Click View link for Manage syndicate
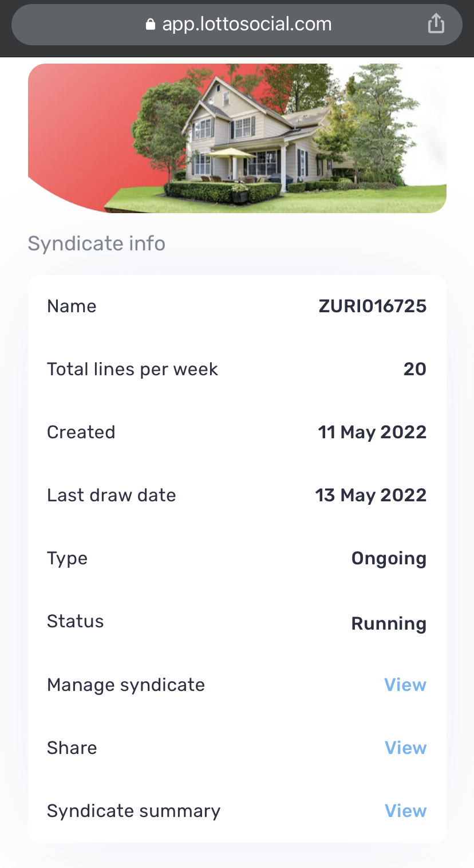474x868 pixels. (405, 685)
